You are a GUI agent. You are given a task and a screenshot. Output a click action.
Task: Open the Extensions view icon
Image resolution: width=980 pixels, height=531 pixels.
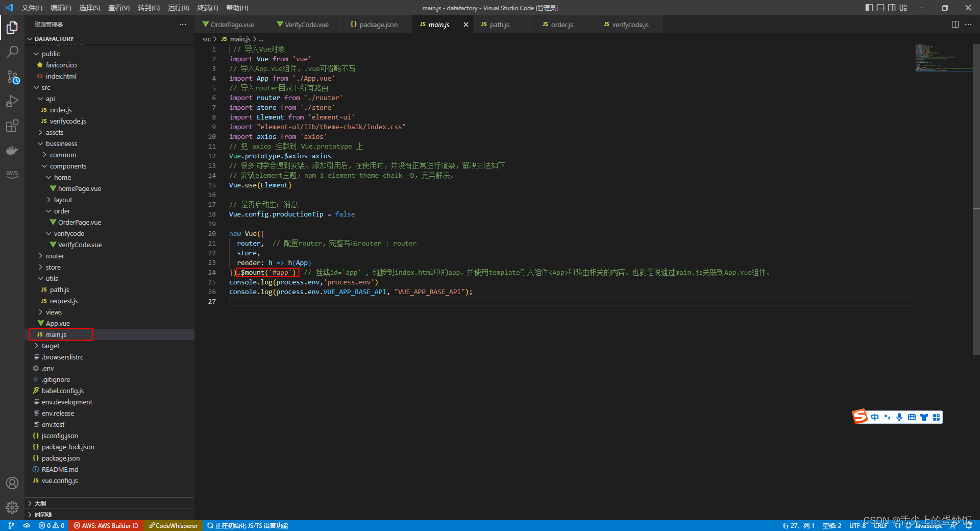(x=12, y=126)
